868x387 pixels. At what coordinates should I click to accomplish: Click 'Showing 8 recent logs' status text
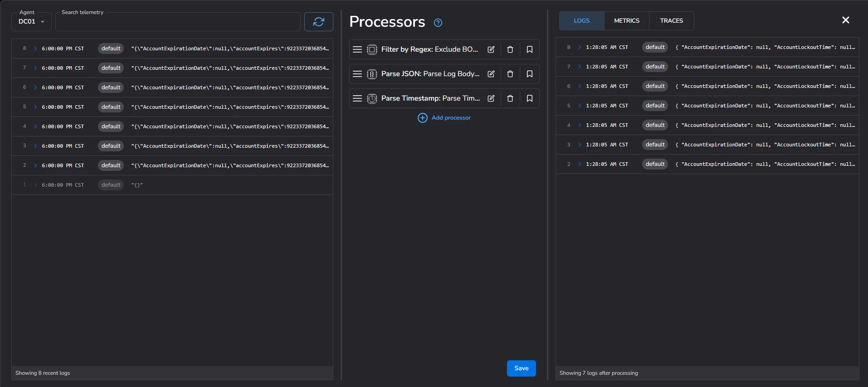(x=43, y=373)
